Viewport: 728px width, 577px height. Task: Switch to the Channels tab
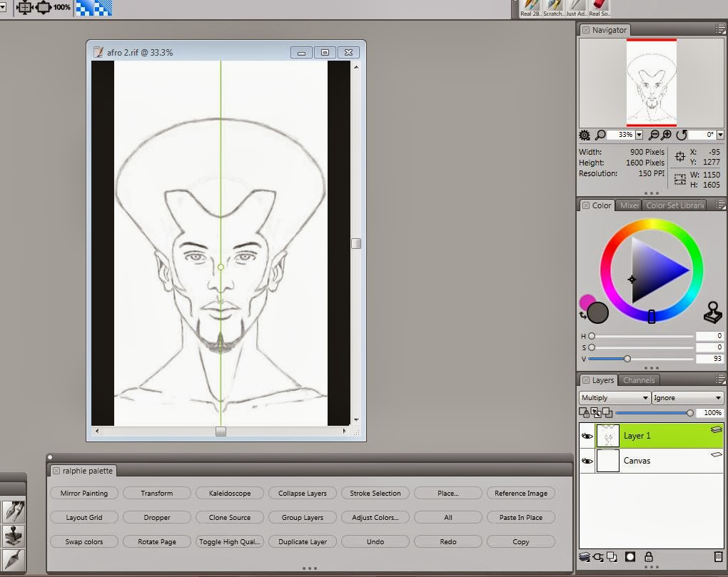[638, 380]
